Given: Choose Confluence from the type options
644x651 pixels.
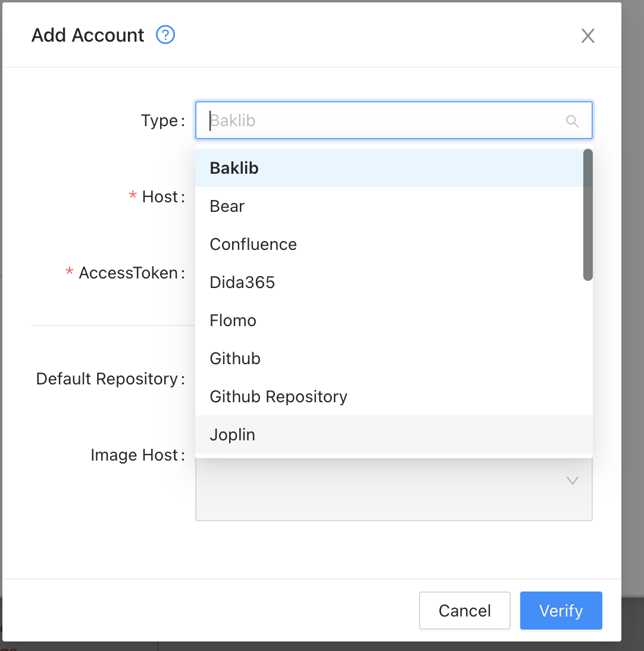Looking at the screenshot, I should pos(253,244).
